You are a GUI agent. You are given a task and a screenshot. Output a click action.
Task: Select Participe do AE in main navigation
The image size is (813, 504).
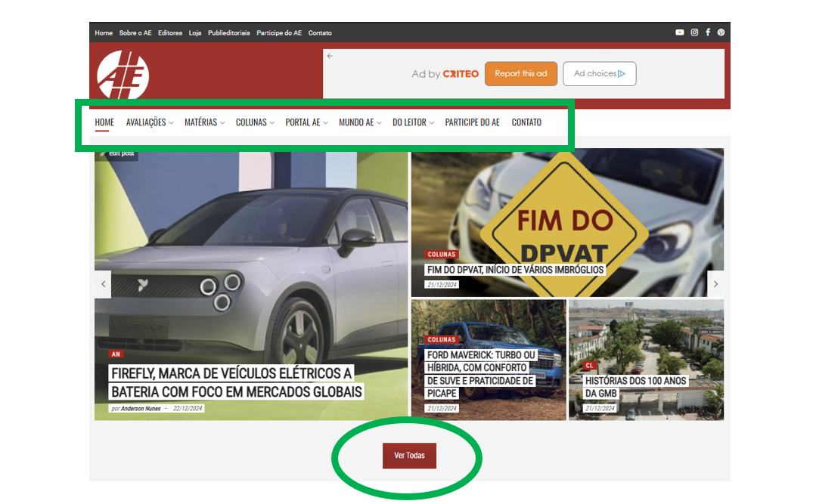coord(472,122)
